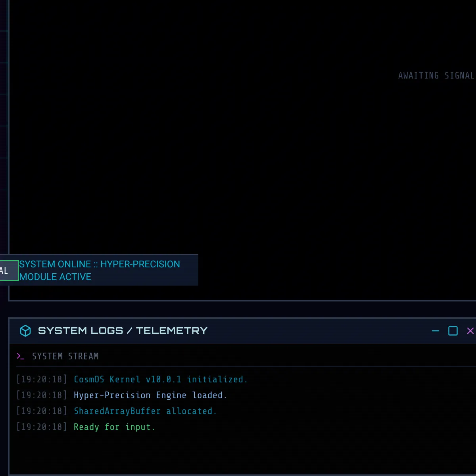Select the Ready for input log entry
476x476 pixels.
pyautogui.click(x=114, y=427)
